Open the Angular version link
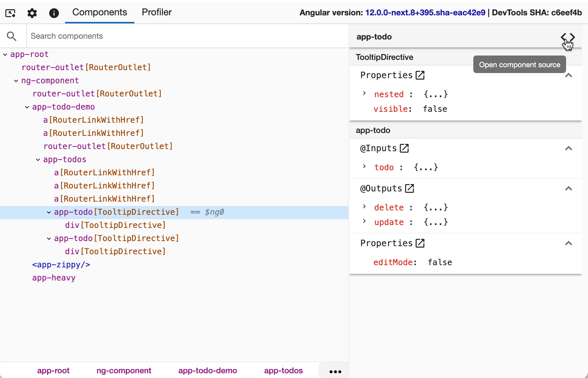Image resolution: width=588 pixels, height=378 pixels. coord(425,12)
